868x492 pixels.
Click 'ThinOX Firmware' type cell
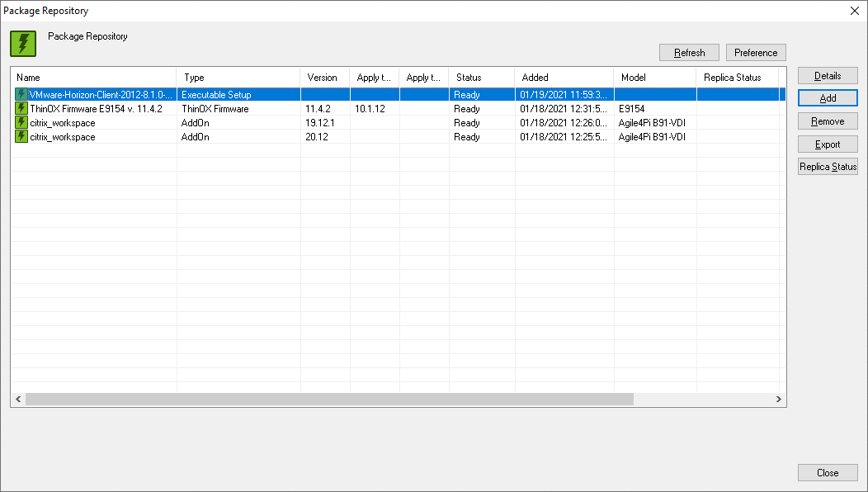(x=215, y=109)
